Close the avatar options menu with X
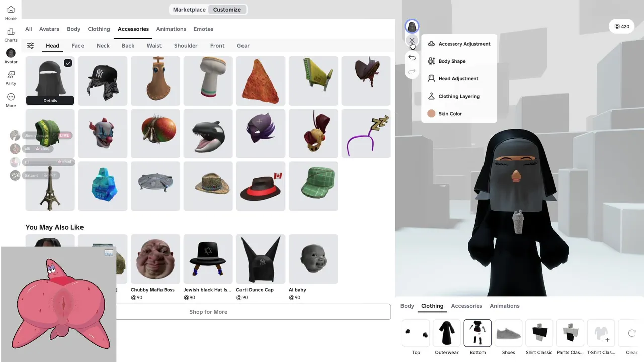The height and width of the screenshot is (362, 644). (412, 41)
